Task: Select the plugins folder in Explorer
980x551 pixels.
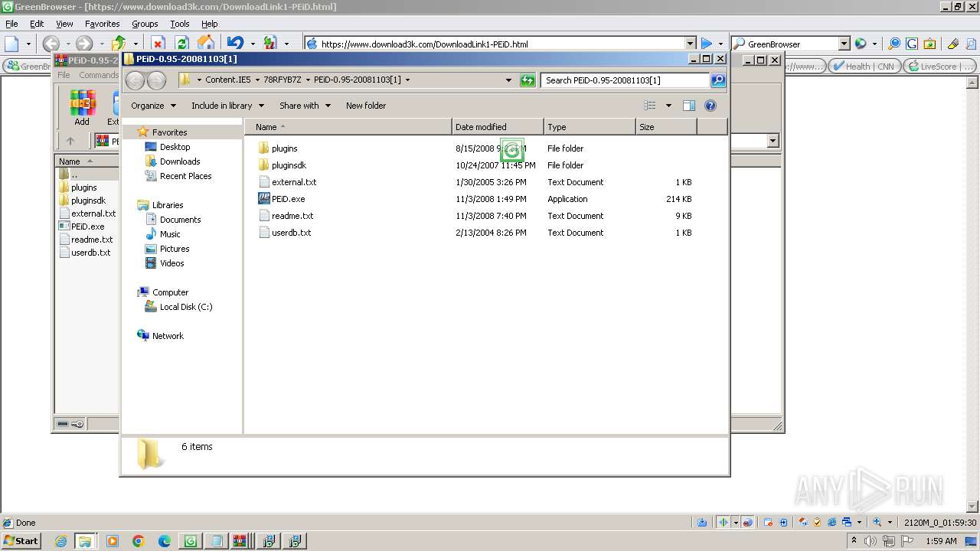Action: coord(284,148)
